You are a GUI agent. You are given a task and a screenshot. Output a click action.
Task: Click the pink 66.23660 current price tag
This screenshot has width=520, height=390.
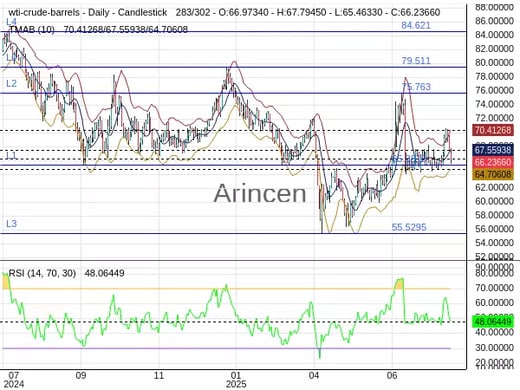coord(493,162)
